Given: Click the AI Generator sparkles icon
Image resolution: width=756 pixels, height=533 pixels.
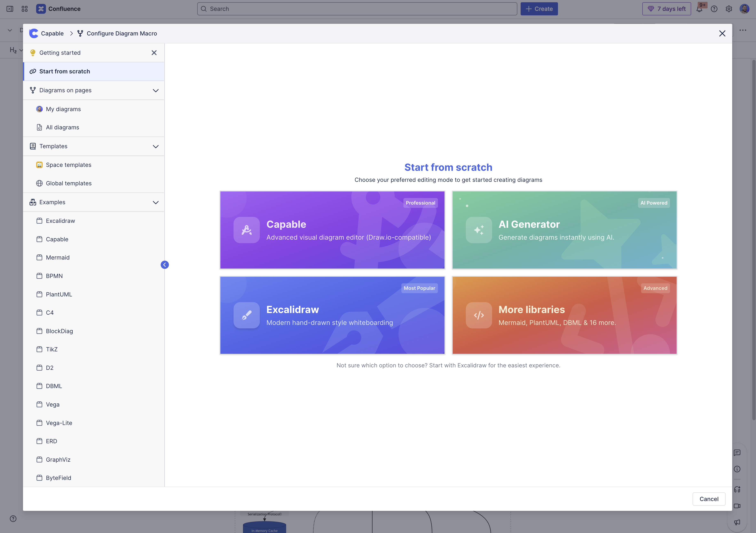Looking at the screenshot, I should click(x=479, y=230).
